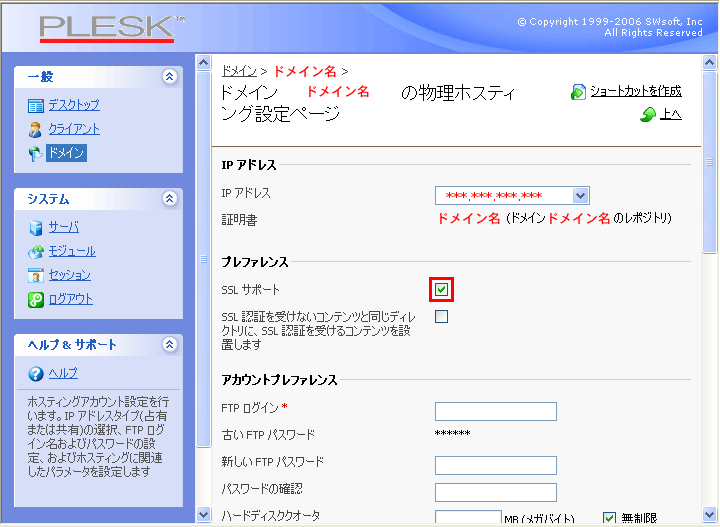Click the ハードディスククォータ input field
The image size is (720, 527).
tap(468, 517)
